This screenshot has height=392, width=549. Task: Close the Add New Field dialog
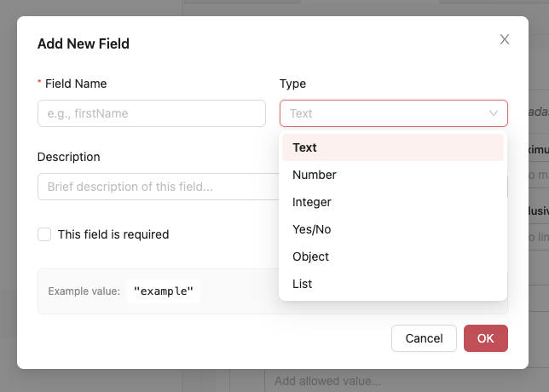click(505, 39)
